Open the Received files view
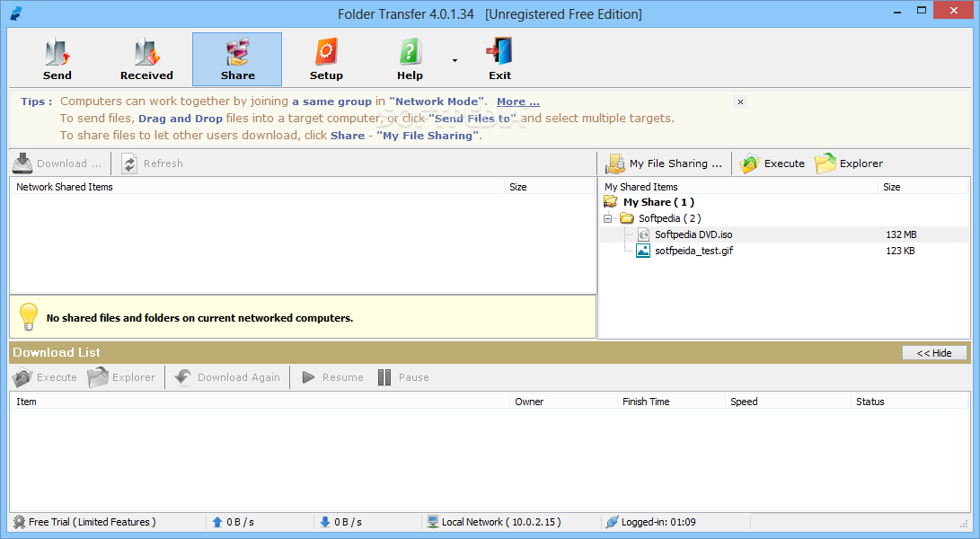This screenshot has width=980, height=539. click(146, 57)
